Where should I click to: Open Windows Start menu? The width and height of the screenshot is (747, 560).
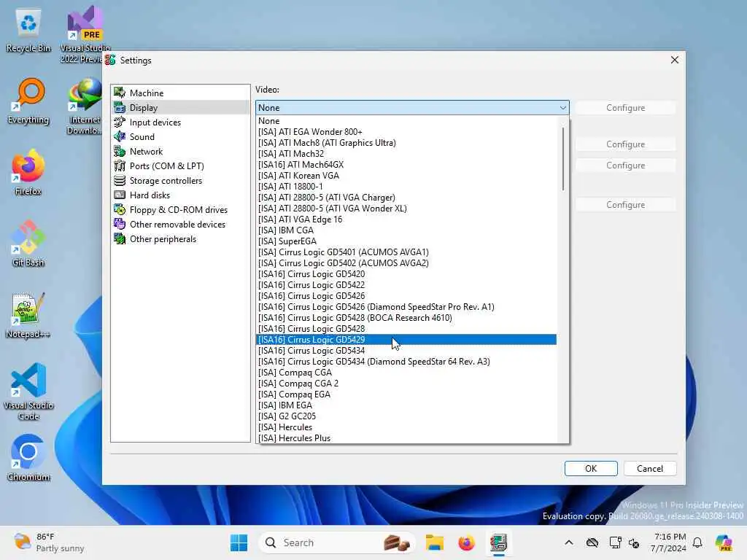[239, 542]
